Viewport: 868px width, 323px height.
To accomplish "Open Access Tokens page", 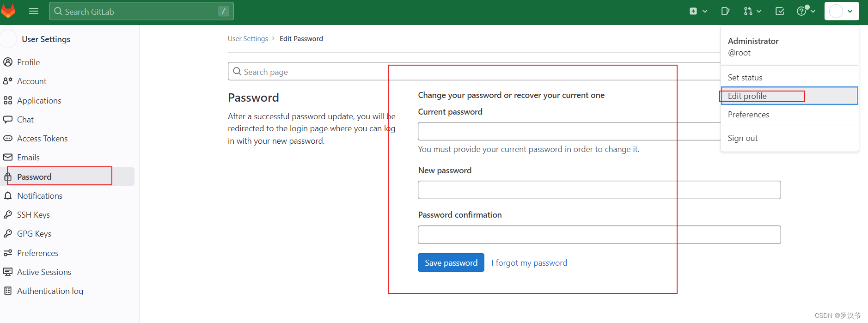I will point(42,138).
